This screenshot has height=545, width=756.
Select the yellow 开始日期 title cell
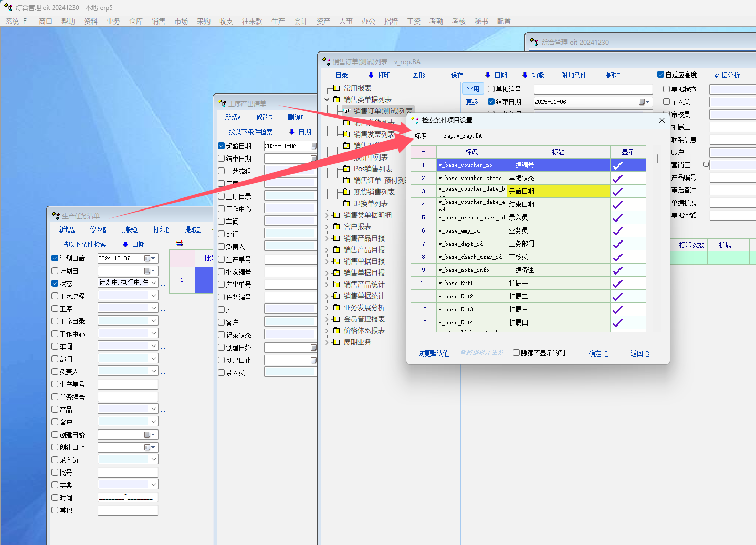pos(558,191)
